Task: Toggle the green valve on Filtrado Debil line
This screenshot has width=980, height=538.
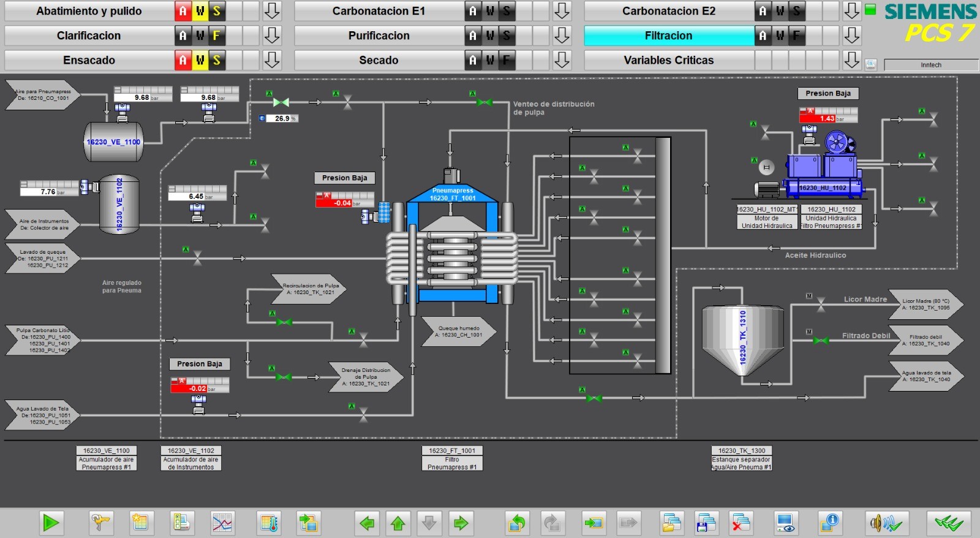Action: point(821,340)
